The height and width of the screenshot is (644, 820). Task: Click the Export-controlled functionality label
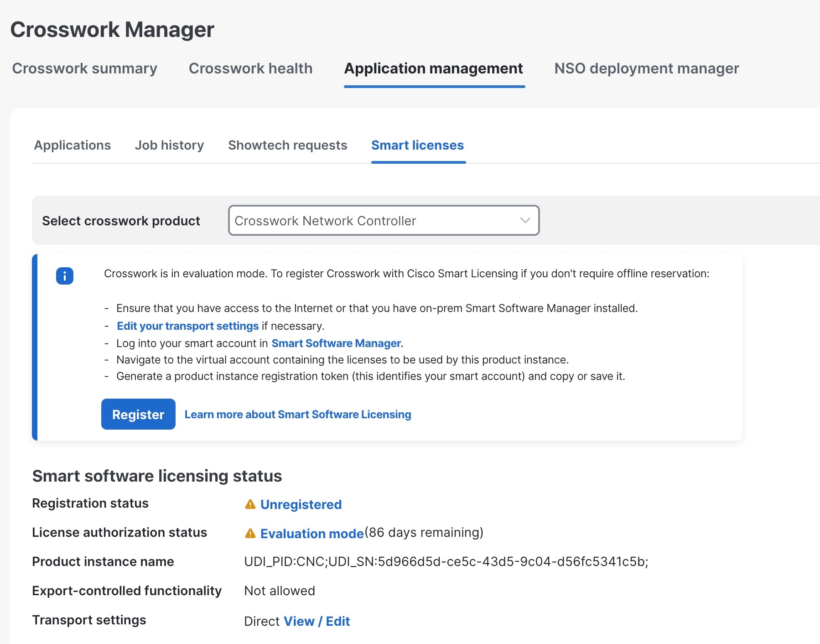[x=127, y=591]
